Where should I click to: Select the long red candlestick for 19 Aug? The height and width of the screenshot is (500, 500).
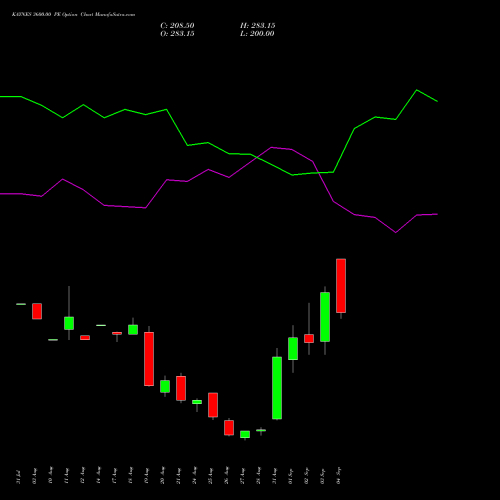[149, 359]
